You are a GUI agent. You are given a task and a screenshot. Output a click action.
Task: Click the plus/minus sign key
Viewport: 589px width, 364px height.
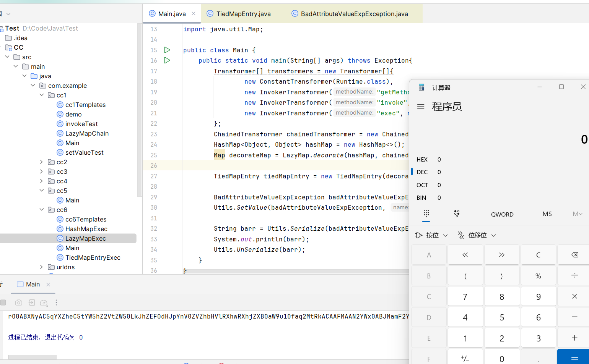click(465, 358)
